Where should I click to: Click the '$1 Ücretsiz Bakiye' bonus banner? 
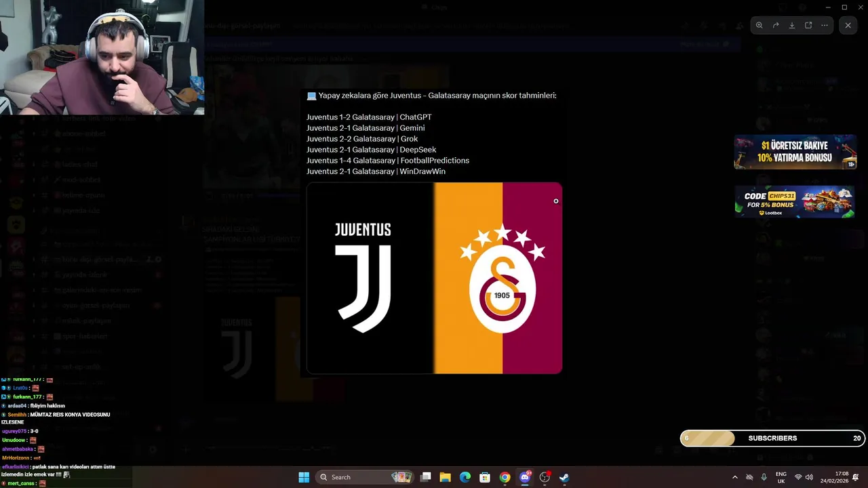pyautogui.click(x=795, y=152)
